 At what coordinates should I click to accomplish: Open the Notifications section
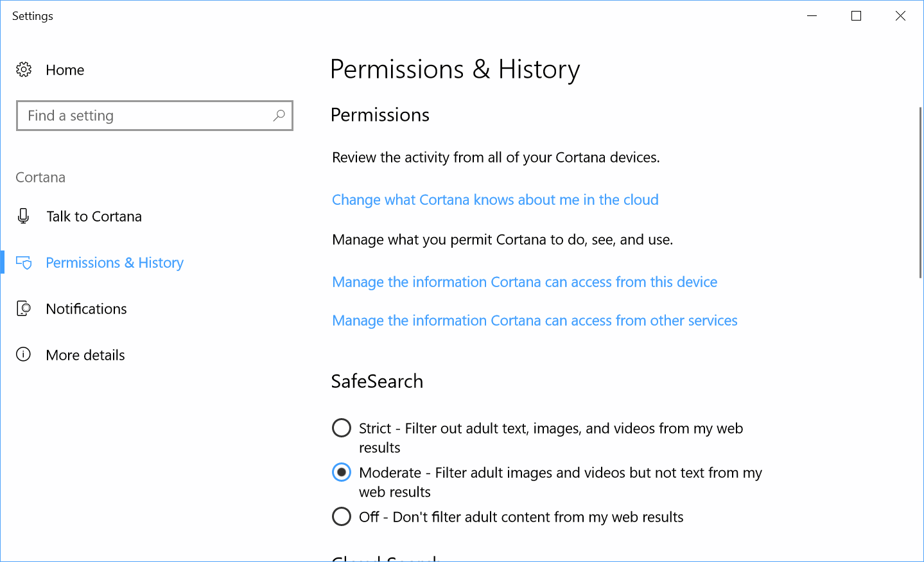(86, 308)
